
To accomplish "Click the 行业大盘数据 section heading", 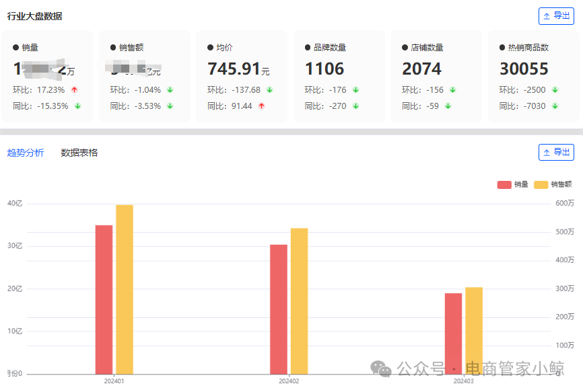I will pyautogui.click(x=34, y=16).
